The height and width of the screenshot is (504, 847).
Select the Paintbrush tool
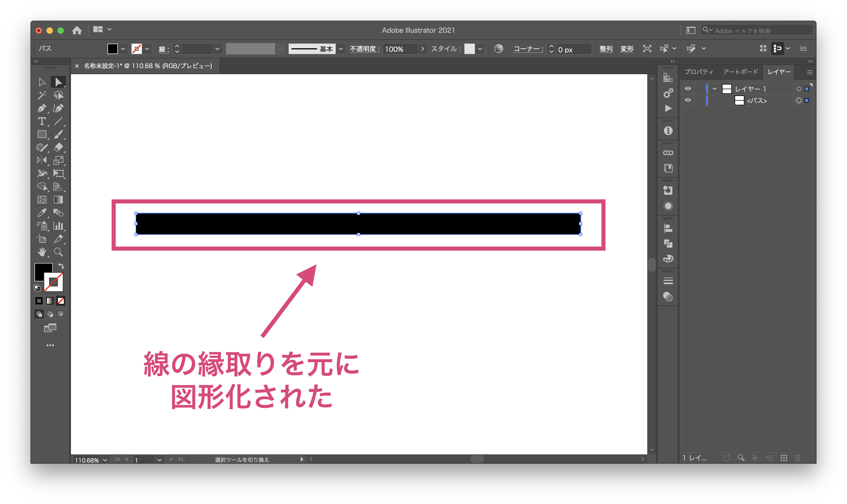tap(58, 134)
